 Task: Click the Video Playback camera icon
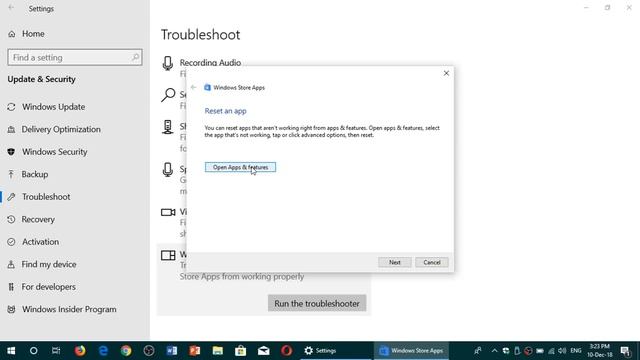pos(168,212)
